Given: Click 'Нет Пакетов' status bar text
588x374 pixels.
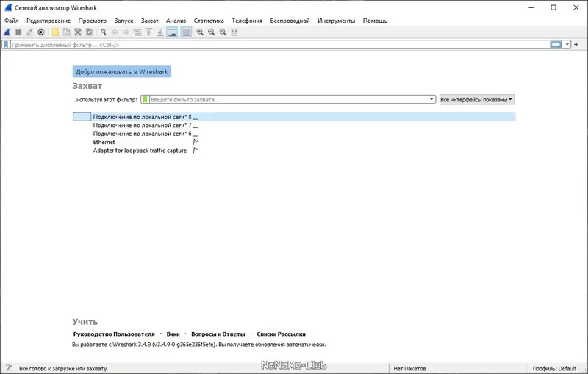Looking at the screenshot, I should pyautogui.click(x=409, y=368).
